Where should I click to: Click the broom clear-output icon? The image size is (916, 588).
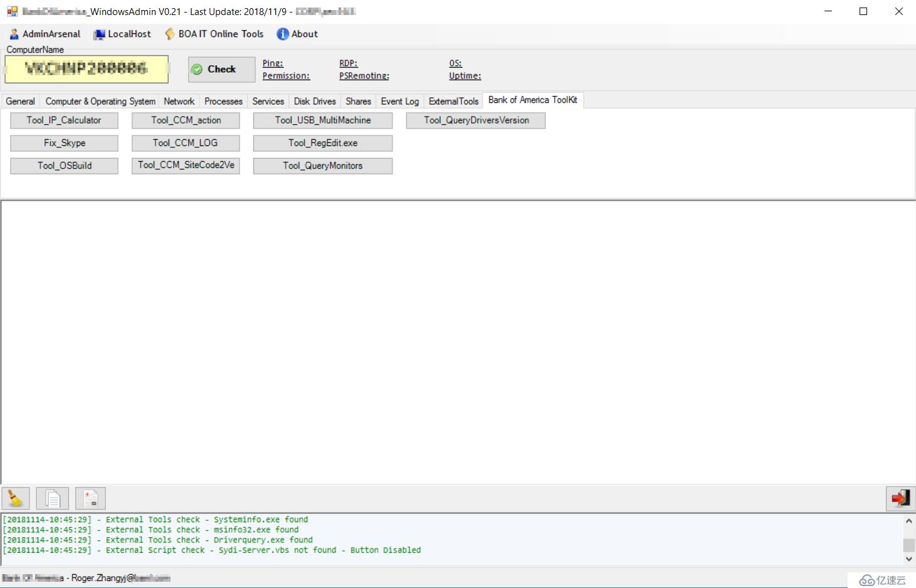point(16,498)
